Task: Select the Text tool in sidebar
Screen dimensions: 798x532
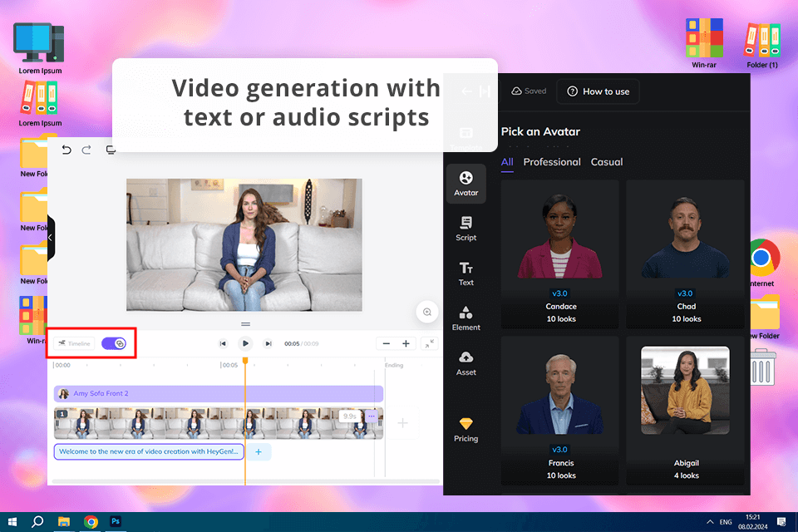Action: tap(466, 273)
